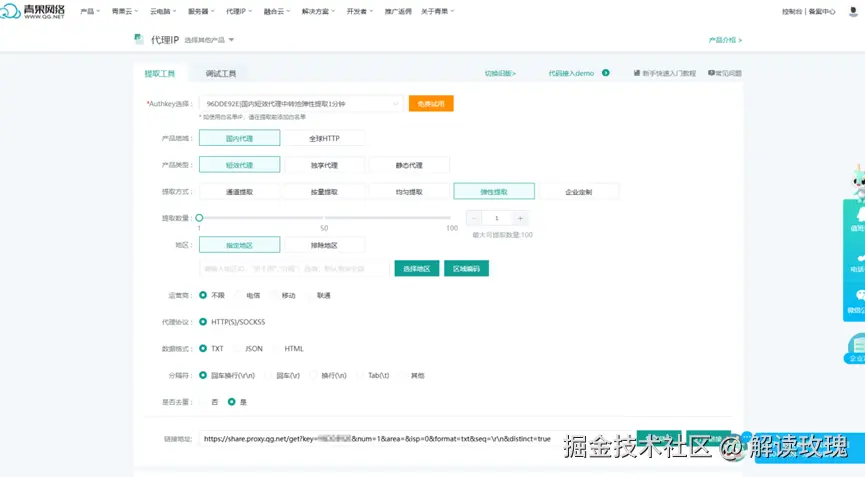Expand the 融合云 navigation menu
The height and width of the screenshot is (477, 865).
click(x=277, y=11)
